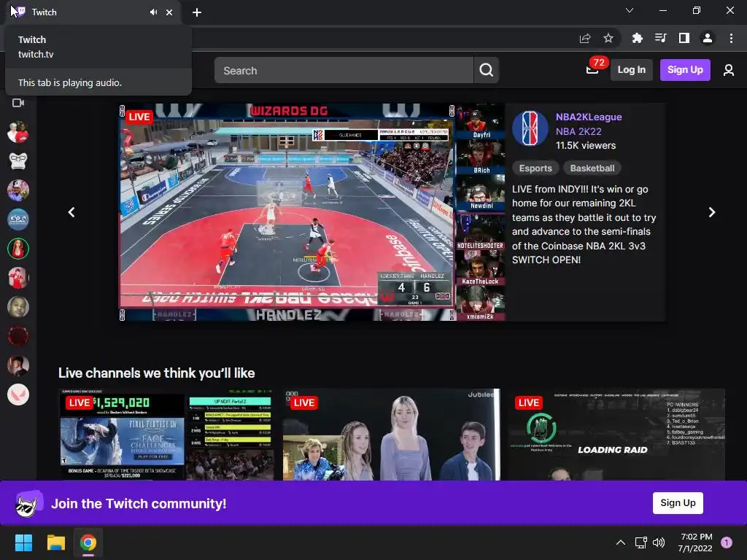
Task: Open the network status tray icon
Action: [640, 542]
